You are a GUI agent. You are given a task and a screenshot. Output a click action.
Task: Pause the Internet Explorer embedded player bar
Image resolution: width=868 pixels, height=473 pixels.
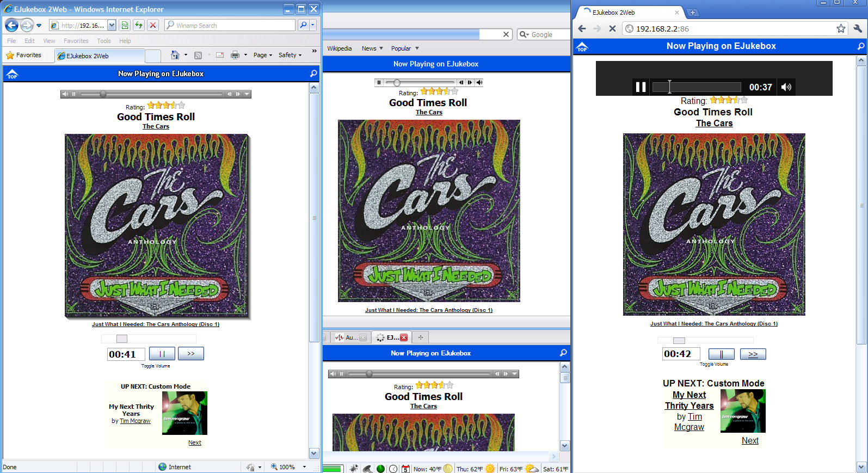74,94
